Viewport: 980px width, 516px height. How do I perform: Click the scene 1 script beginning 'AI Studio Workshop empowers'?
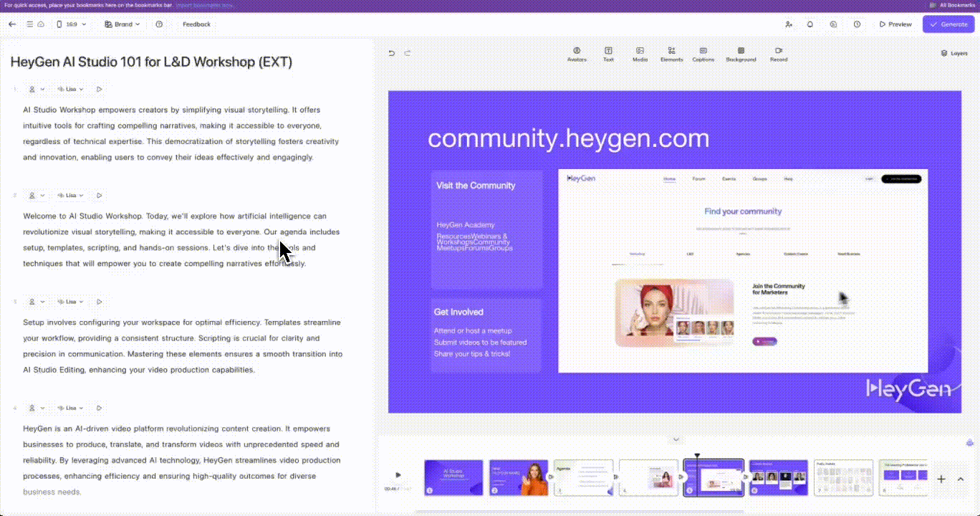click(181, 133)
